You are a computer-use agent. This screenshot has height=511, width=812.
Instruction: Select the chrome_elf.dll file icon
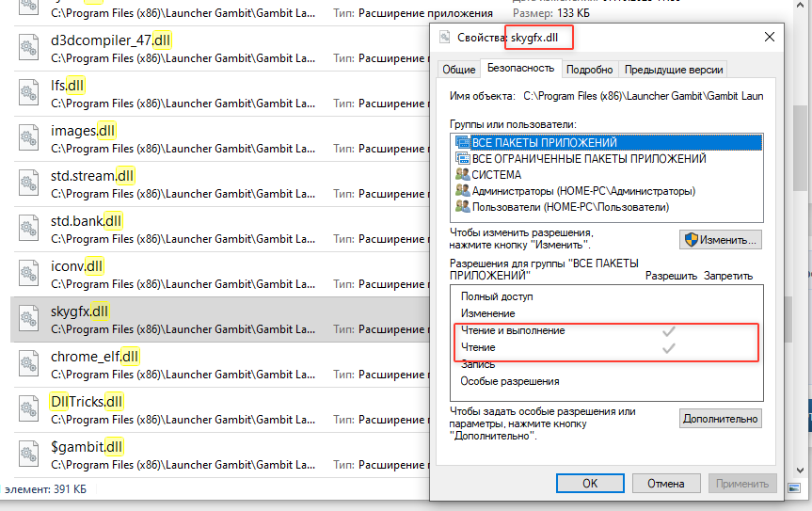28,364
